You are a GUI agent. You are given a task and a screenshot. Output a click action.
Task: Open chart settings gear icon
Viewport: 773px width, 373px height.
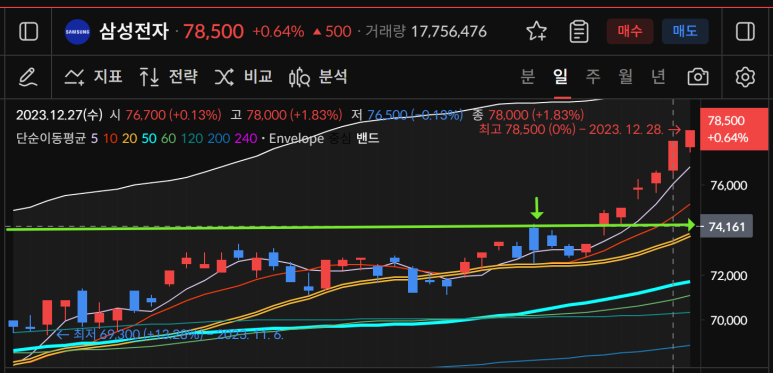click(x=745, y=77)
